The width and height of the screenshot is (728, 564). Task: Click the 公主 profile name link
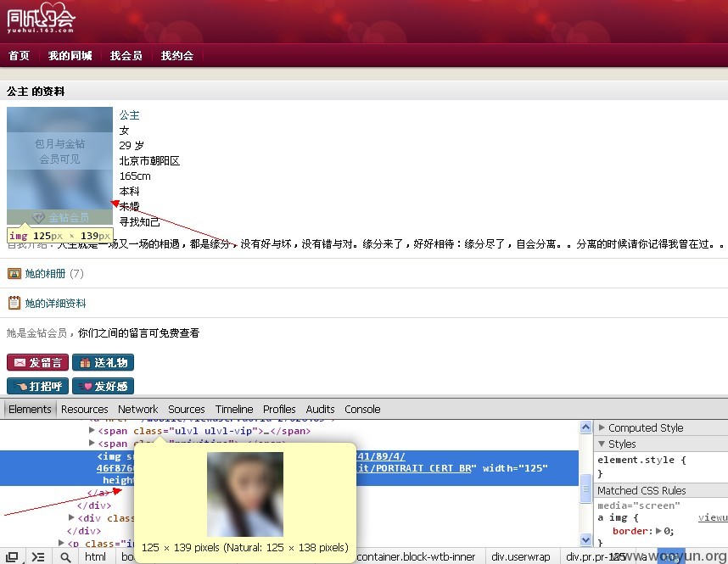129,115
